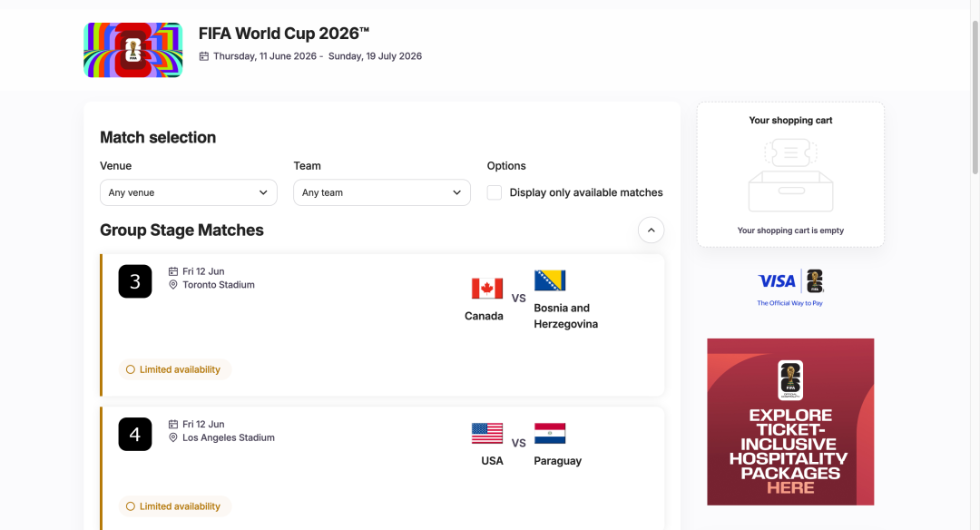Click the location pin icon for Toronto Stadium

coord(173,283)
